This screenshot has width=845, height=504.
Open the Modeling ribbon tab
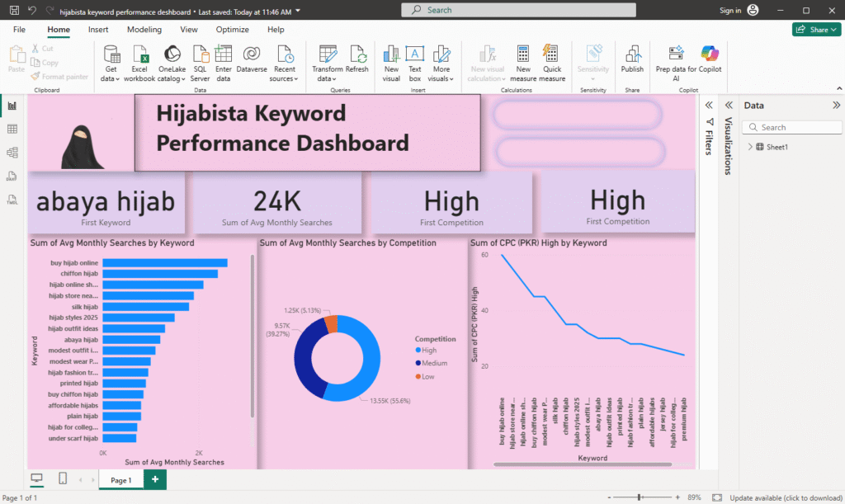144,30
